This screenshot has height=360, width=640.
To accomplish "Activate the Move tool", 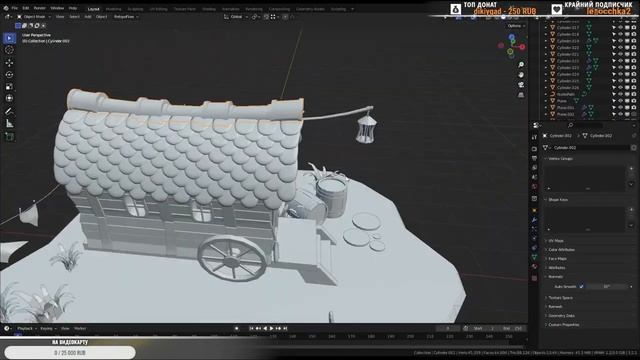I will 9,63.
